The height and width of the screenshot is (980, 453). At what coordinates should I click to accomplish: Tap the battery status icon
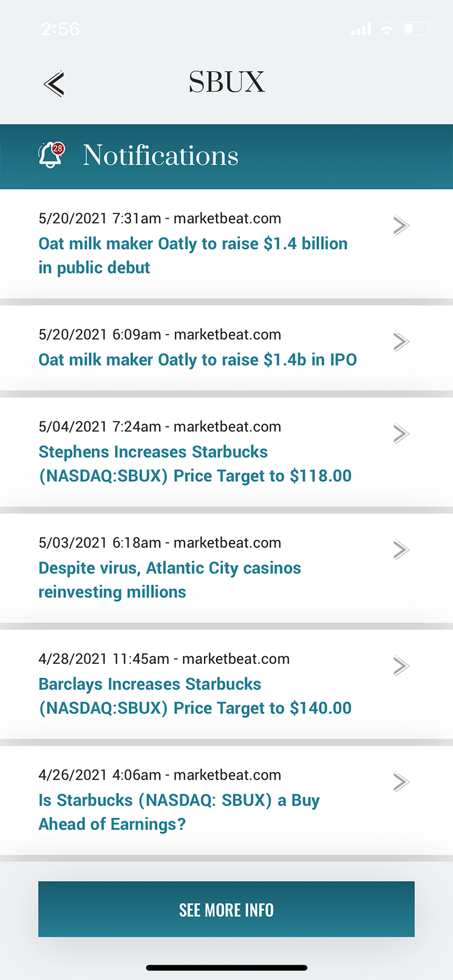[417, 29]
